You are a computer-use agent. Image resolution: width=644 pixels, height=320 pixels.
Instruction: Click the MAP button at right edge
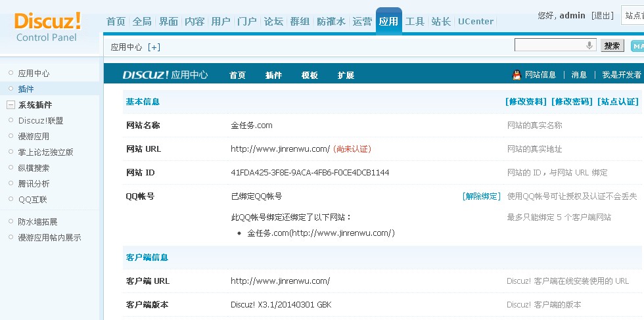point(637,46)
